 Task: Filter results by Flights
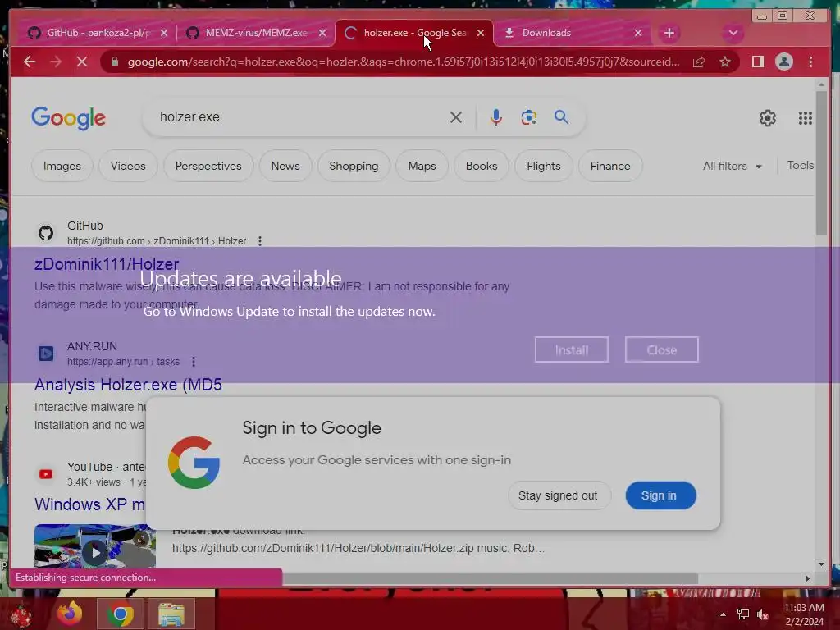(544, 166)
